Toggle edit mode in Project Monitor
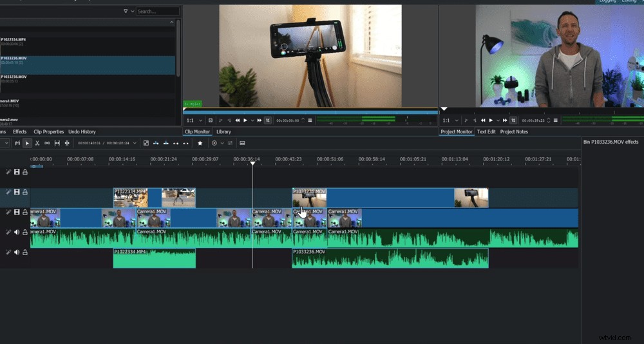 click(513, 120)
